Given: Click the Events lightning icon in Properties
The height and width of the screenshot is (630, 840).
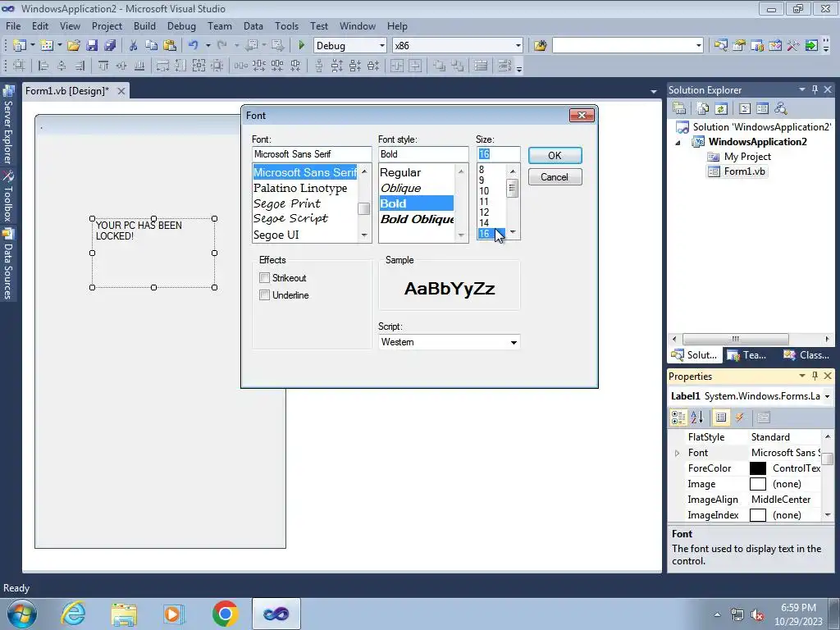Looking at the screenshot, I should click(x=740, y=418).
